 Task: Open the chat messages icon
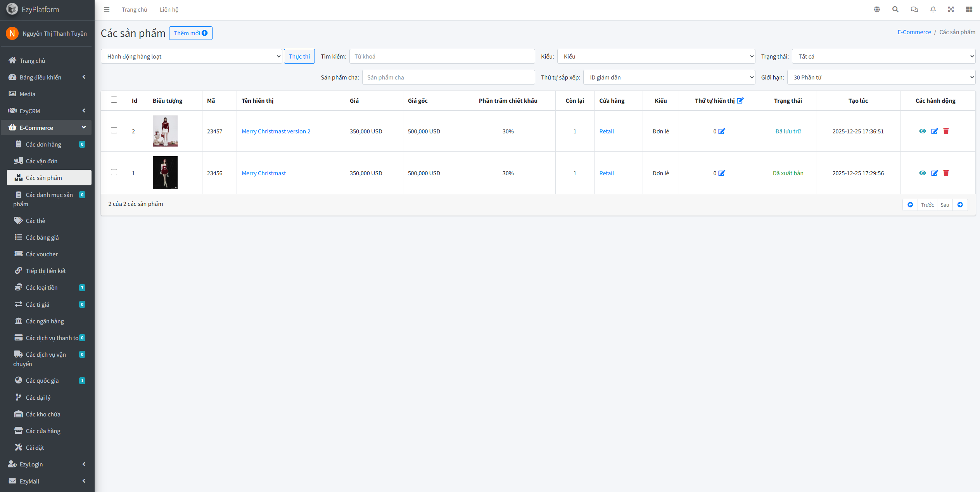click(914, 9)
